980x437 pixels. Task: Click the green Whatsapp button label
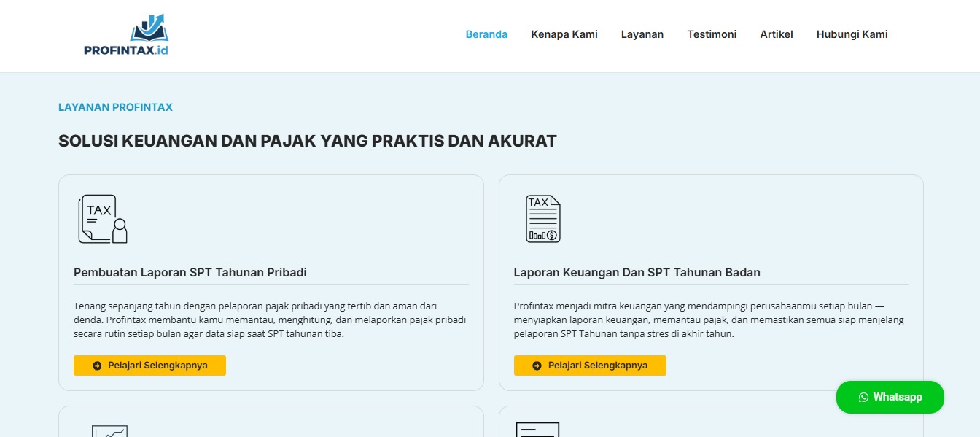point(898,397)
